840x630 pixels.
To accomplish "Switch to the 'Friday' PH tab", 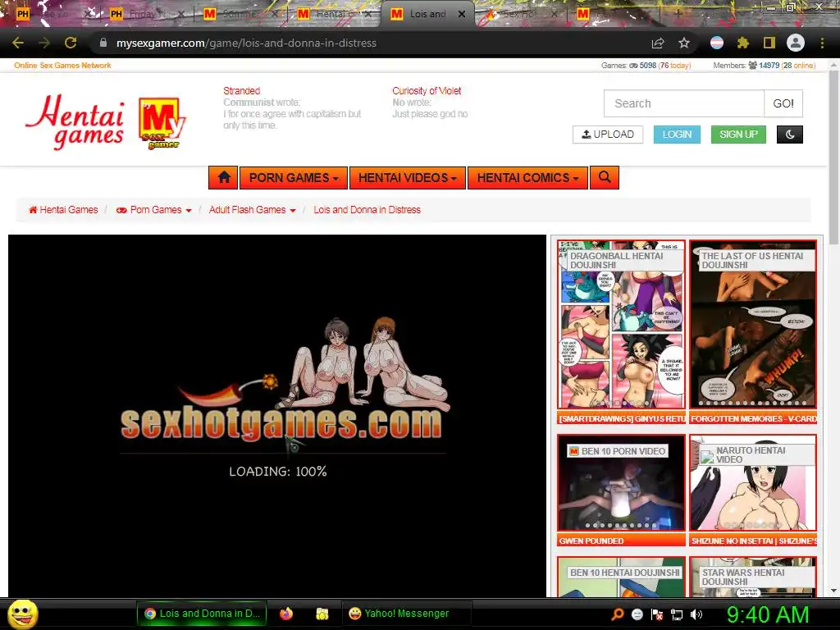I will (146, 15).
